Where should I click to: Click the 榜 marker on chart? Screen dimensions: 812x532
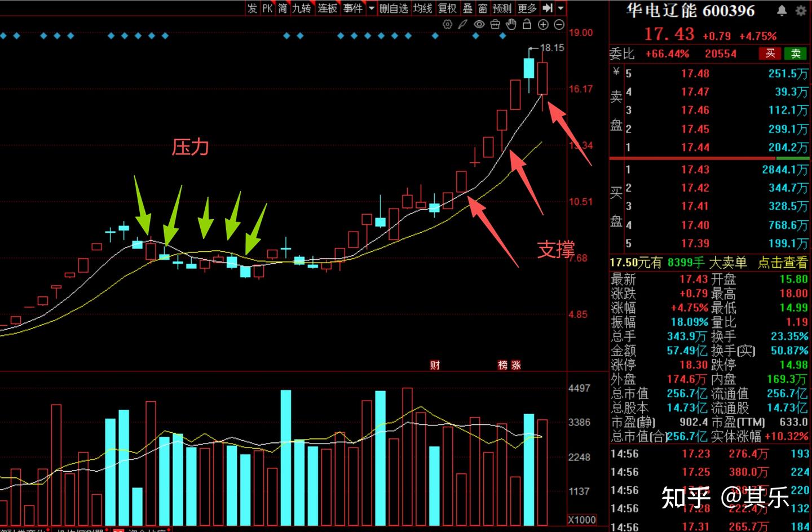[x=503, y=365]
